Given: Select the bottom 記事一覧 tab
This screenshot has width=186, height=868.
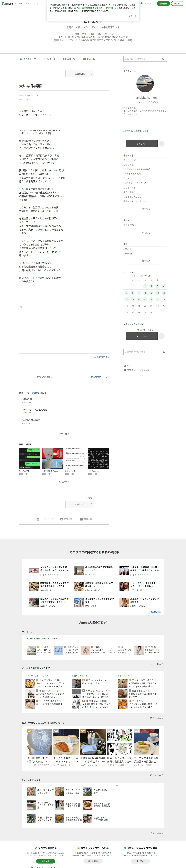Looking at the screenshot, I should [66, 519].
